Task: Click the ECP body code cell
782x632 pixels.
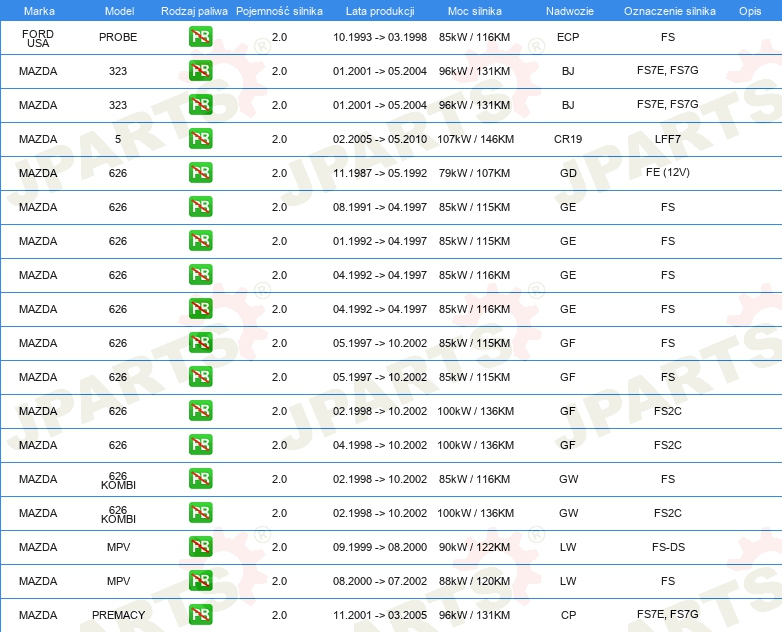Action: coord(568,37)
